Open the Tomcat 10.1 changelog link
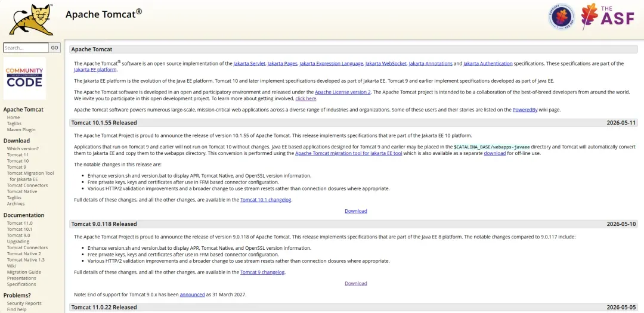 point(266,200)
